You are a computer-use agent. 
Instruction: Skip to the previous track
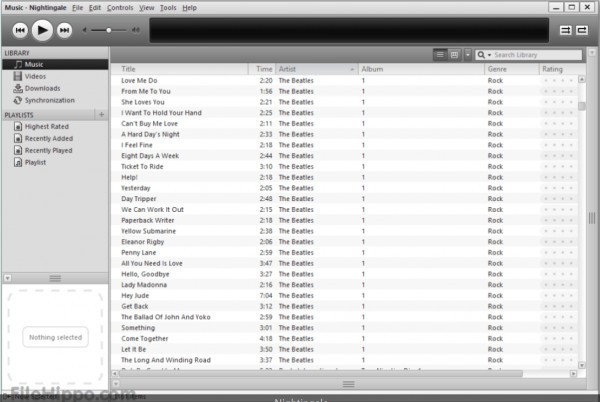coord(20,30)
